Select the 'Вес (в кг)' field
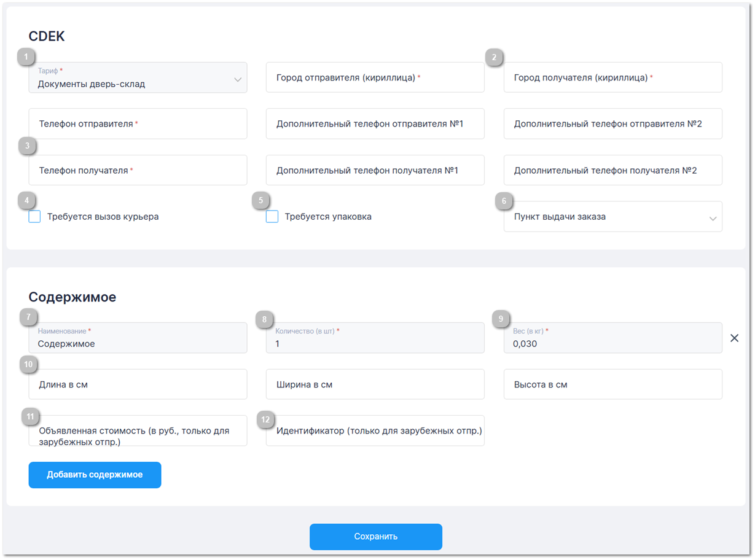The height and width of the screenshot is (560, 755). tap(612, 338)
